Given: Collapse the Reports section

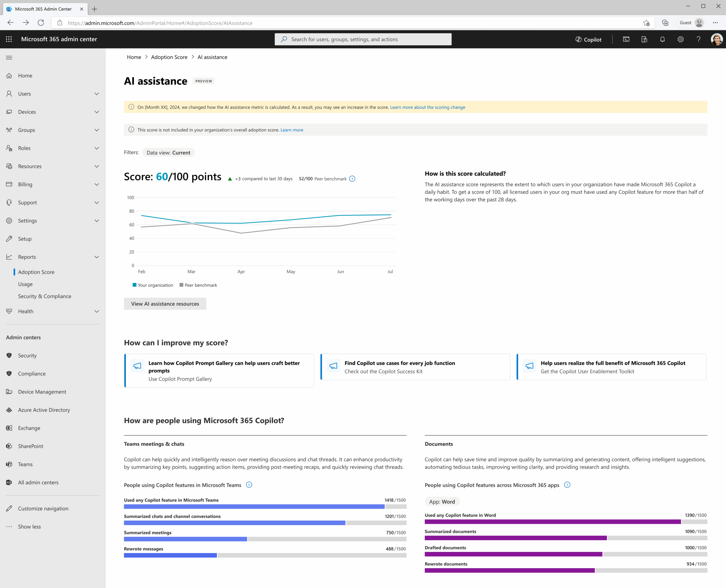Looking at the screenshot, I should [97, 257].
